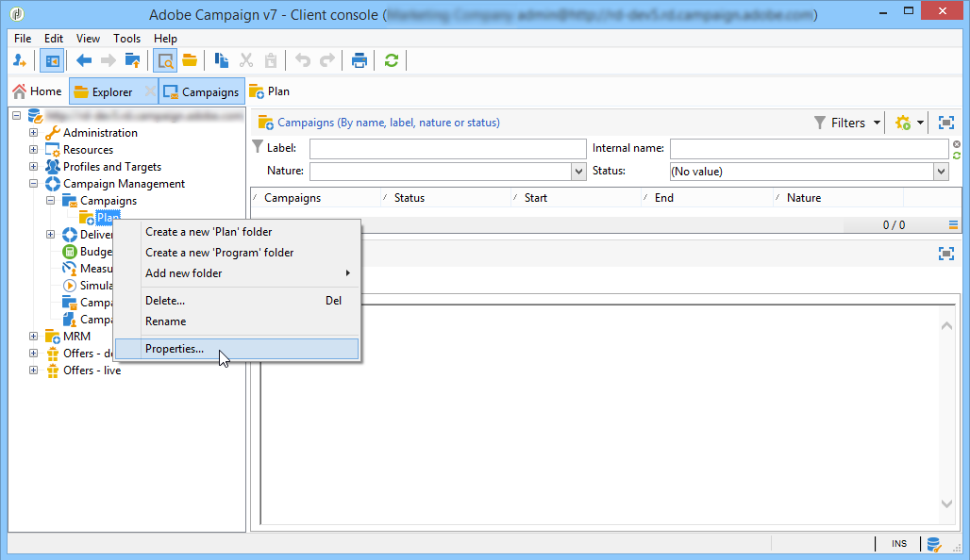970x560 pixels.
Task: Select Campaign Management tree item
Action: pyautogui.click(x=124, y=184)
